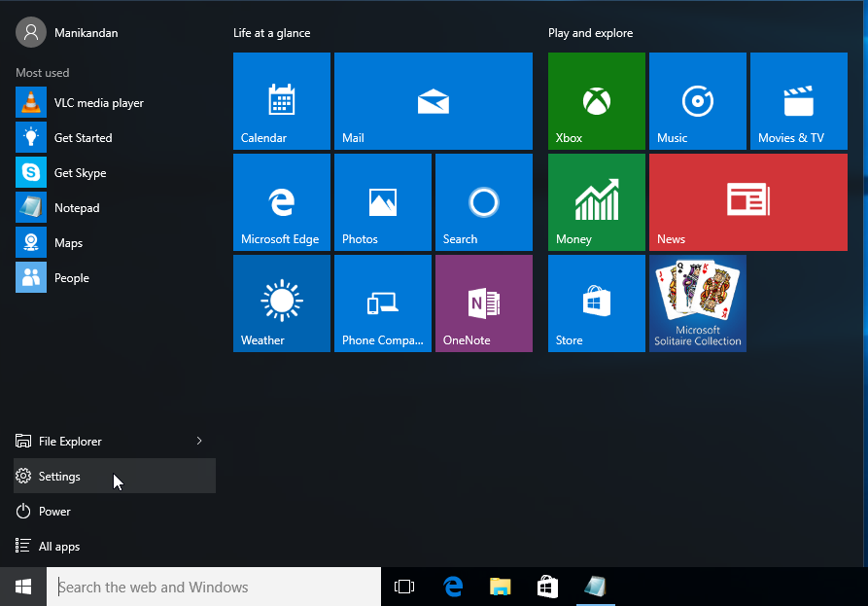
Task: Open the Store icon on the taskbar
Action: (547, 587)
